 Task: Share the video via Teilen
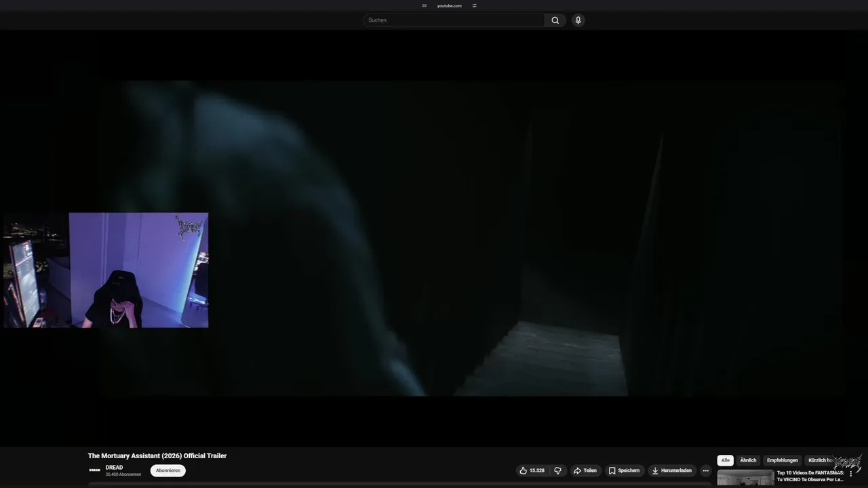585,470
